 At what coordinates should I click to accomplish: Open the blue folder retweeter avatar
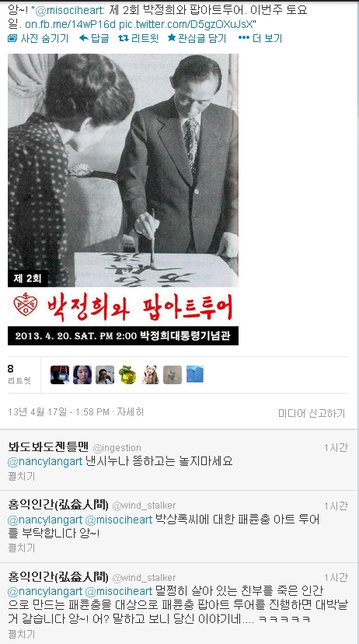pyautogui.click(x=195, y=375)
